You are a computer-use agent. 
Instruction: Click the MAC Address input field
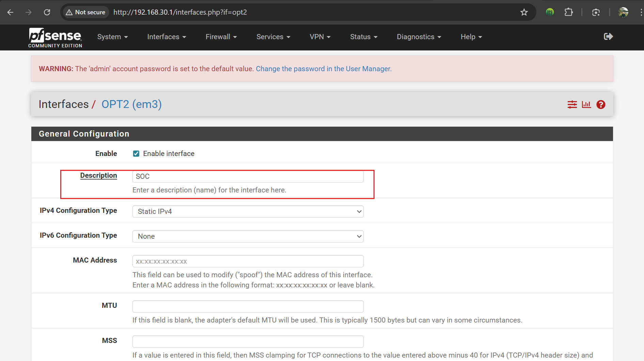pyautogui.click(x=248, y=261)
